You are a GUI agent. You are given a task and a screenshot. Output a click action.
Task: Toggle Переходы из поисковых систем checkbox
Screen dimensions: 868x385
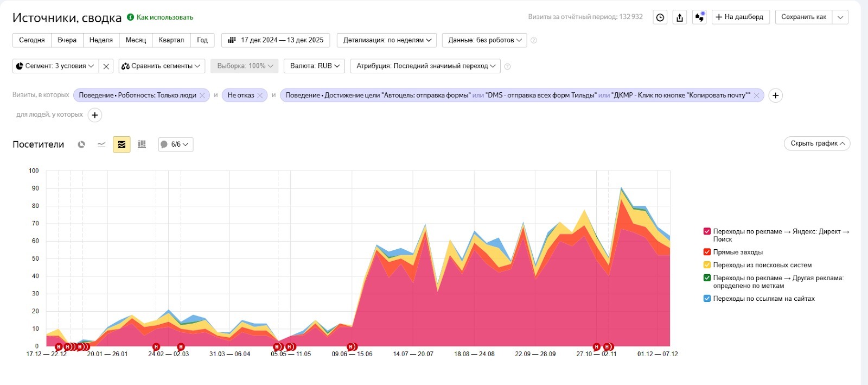point(707,265)
